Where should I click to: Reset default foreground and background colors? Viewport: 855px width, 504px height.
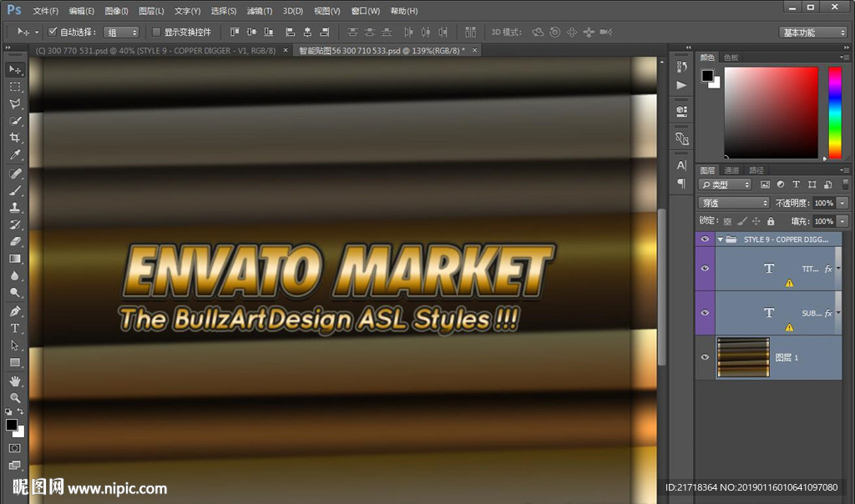pyautogui.click(x=8, y=412)
